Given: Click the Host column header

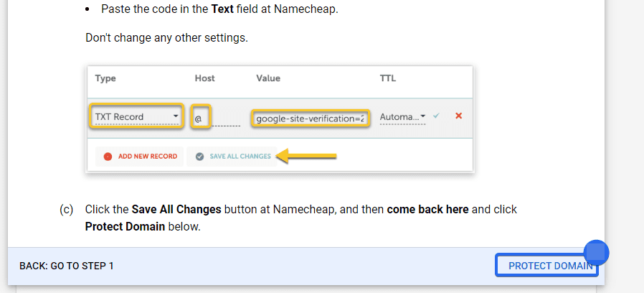Looking at the screenshot, I should 204,78.
